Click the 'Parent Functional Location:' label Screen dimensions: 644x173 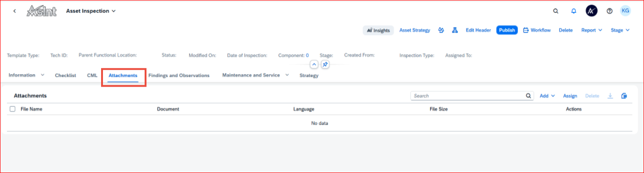[108, 55]
